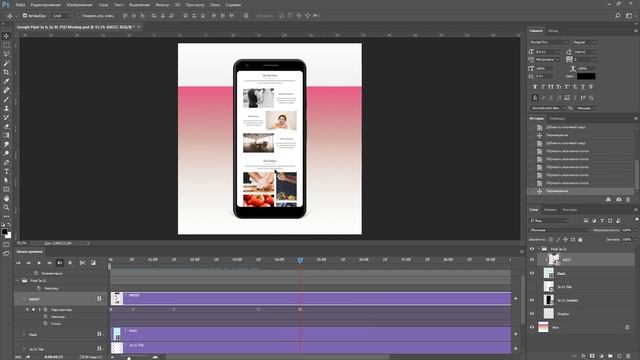Open the search icon in options bar

[x=618, y=16]
